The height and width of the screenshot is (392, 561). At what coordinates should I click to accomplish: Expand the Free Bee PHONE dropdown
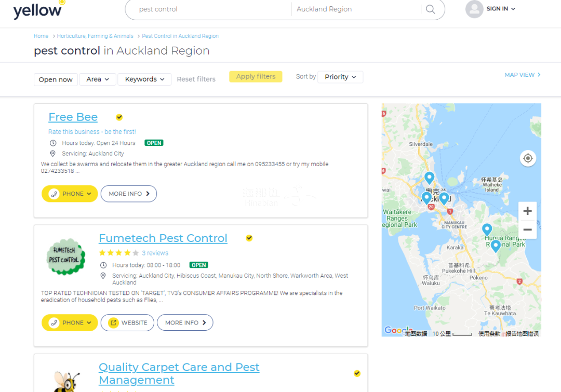point(70,194)
